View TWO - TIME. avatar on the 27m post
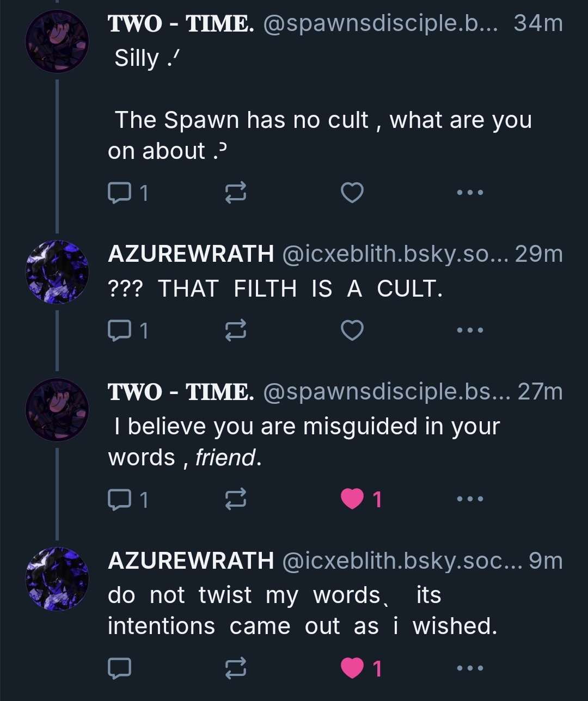 [x=57, y=409]
